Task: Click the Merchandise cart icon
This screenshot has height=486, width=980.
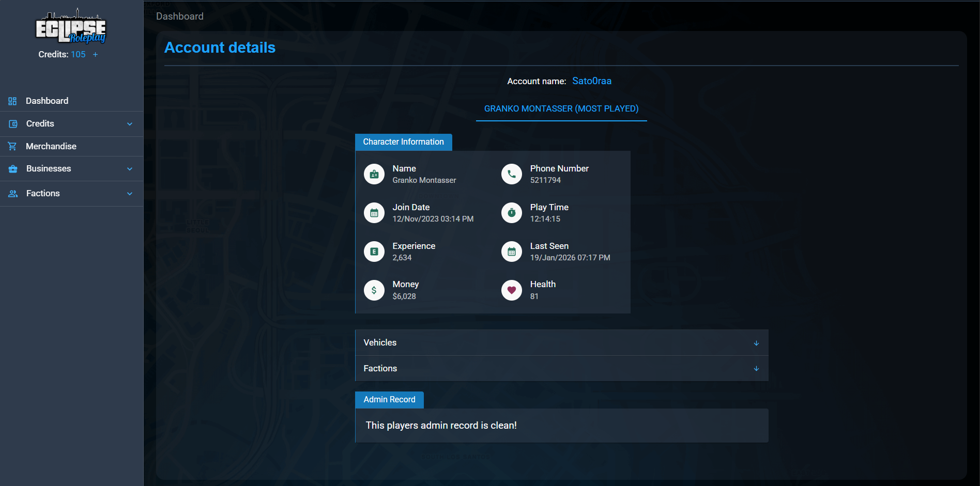Action: 12,146
